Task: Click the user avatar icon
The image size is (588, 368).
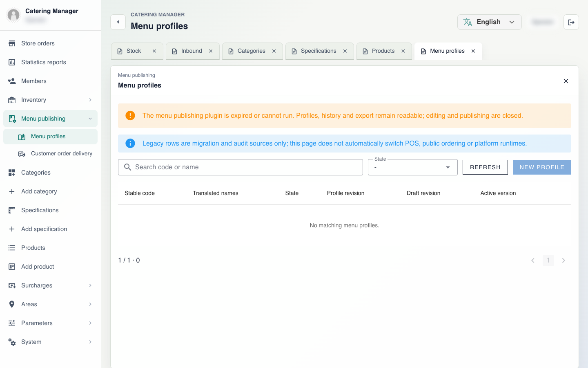Action: (x=13, y=15)
